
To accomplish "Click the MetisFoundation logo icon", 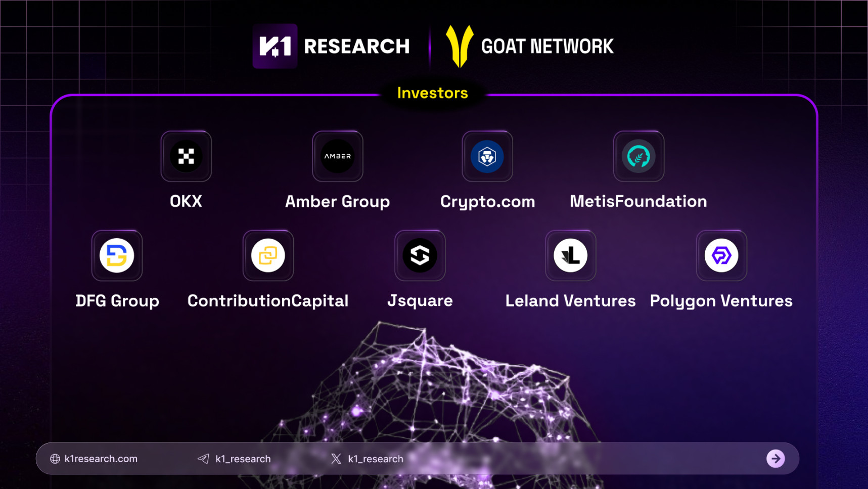I will tap(638, 156).
